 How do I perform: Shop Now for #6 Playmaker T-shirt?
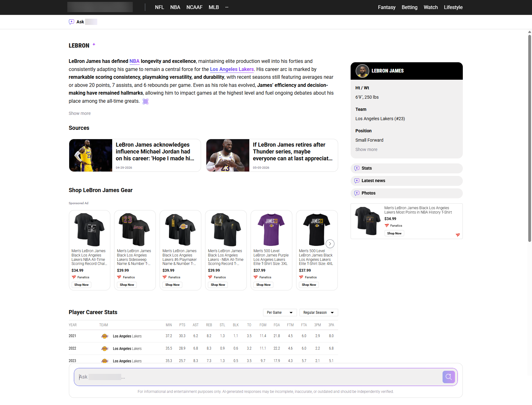click(x=172, y=285)
